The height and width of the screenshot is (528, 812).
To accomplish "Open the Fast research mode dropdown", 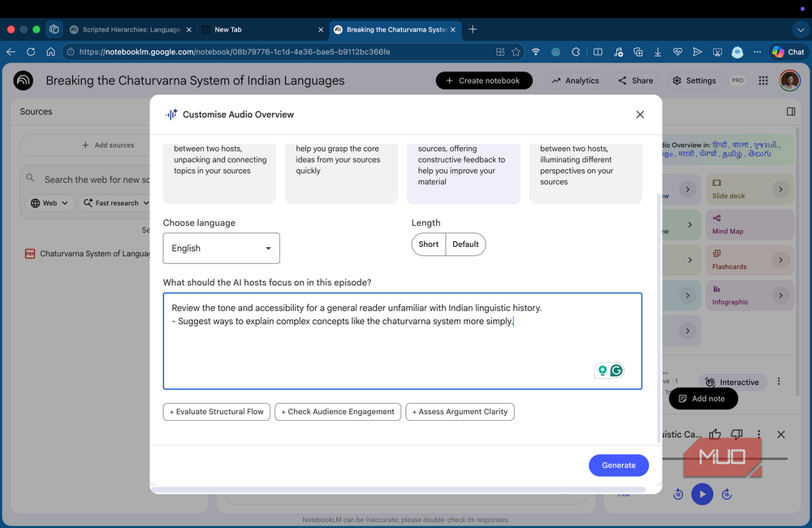I will [x=115, y=203].
